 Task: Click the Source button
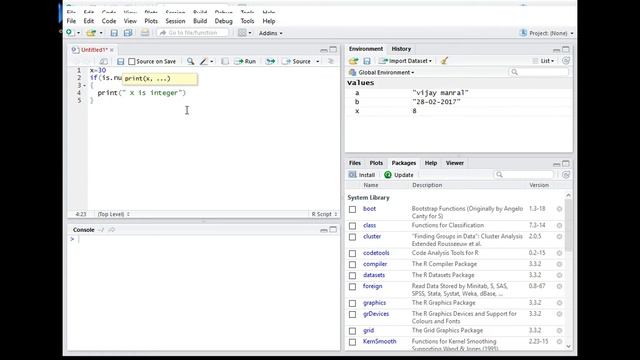click(x=297, y=61)
